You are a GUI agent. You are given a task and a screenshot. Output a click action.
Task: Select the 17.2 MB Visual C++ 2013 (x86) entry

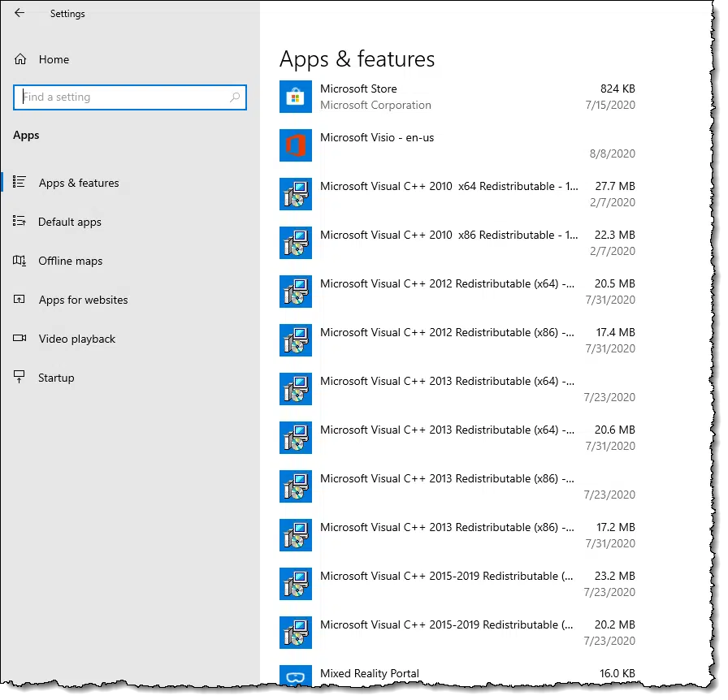point(457,535)
